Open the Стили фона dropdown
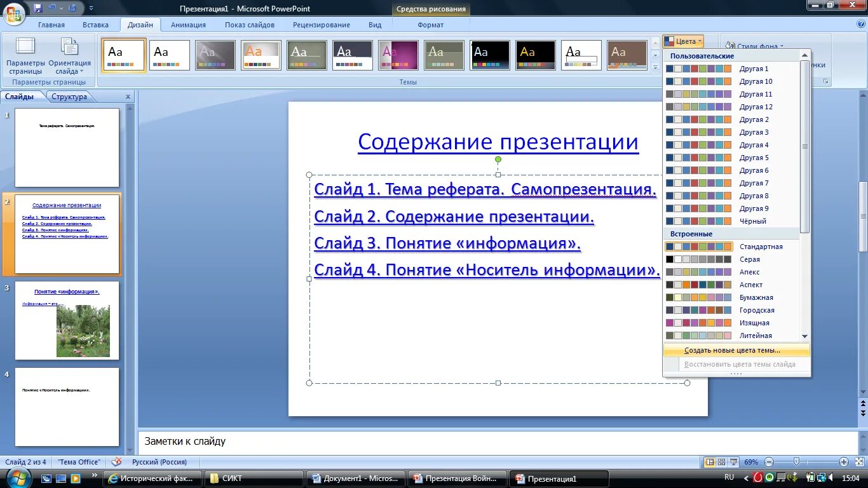This screenshot has height=488, width=868. pyautogui.click(x=756, y=46)
